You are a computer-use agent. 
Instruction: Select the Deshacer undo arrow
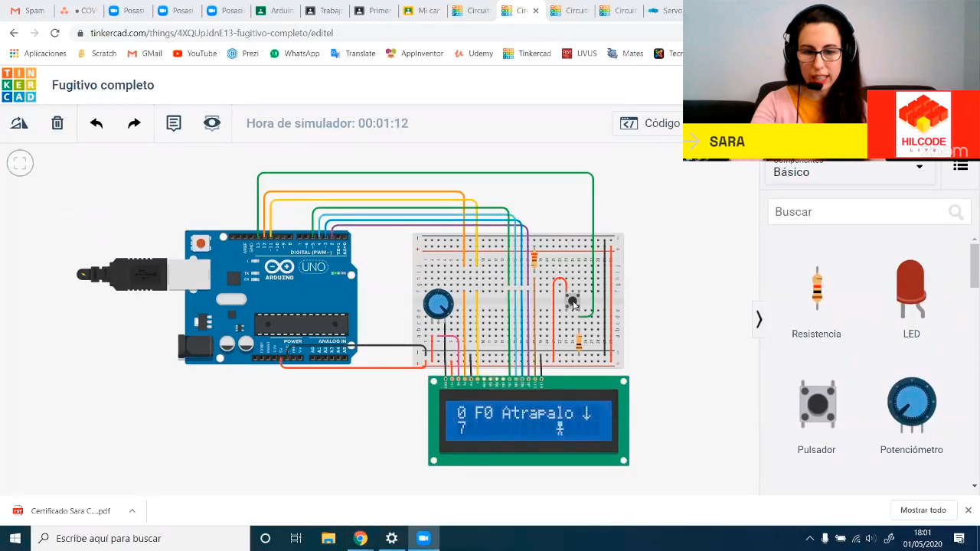96,123
